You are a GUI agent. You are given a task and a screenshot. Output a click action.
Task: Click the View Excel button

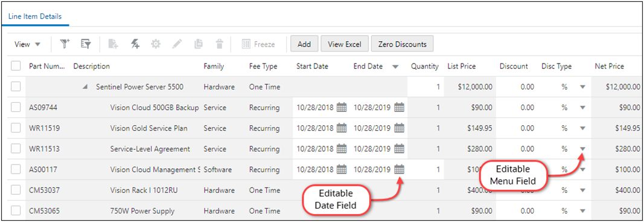[345, 44]
